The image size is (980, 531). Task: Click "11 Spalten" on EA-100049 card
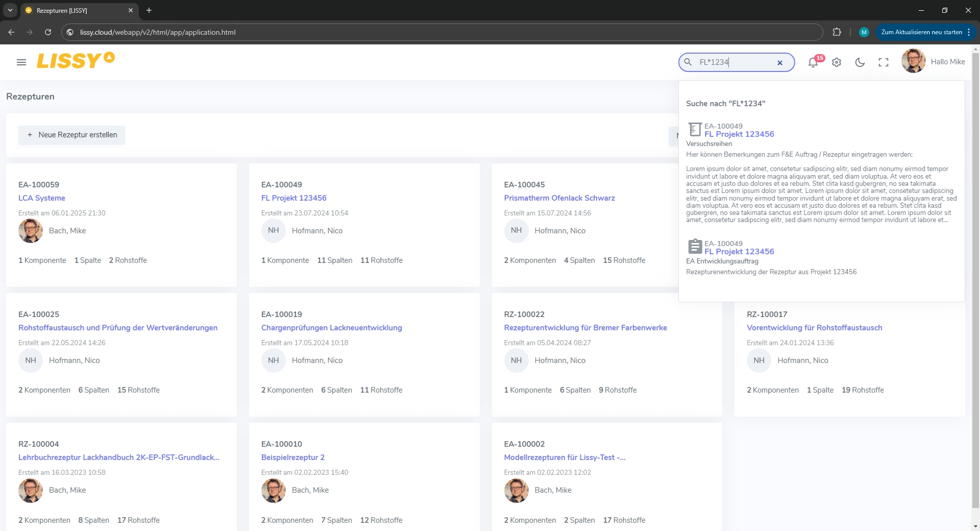(x=335, y=260)
